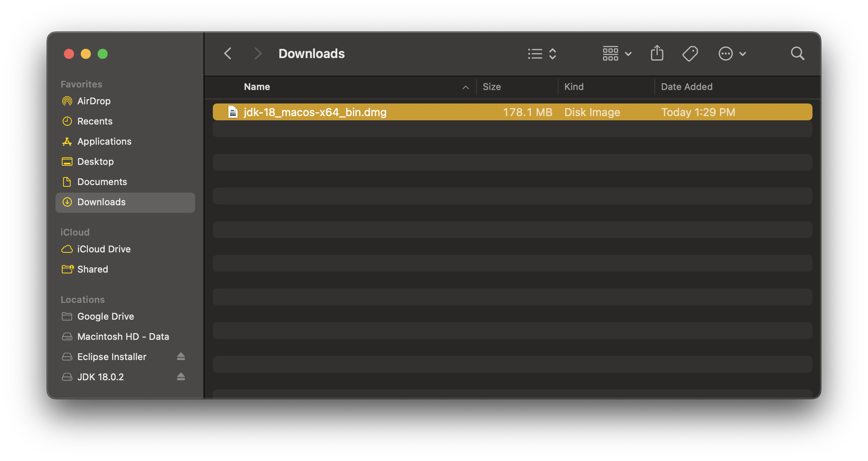Sort files by Kind column

point(574,87)
